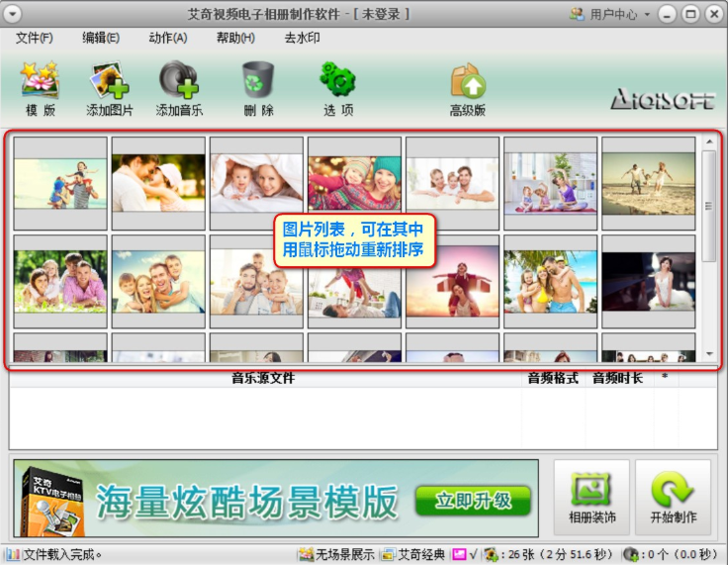
Task: Click the image list scrollbar thumb
Action: pyautogui.click(x=709, y=206)
